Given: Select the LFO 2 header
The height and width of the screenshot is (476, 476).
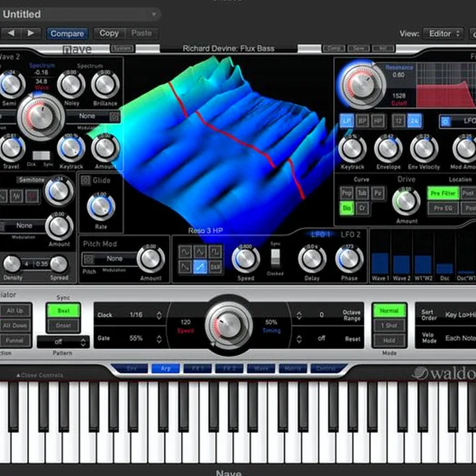Looking at the screenshot, I should pyautogui.click(x=350, y=234).
